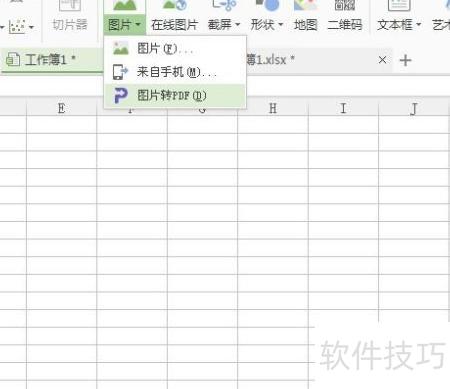The image size is (450, 389).
Task: Click the scatter chart icon
Action: 17,27
